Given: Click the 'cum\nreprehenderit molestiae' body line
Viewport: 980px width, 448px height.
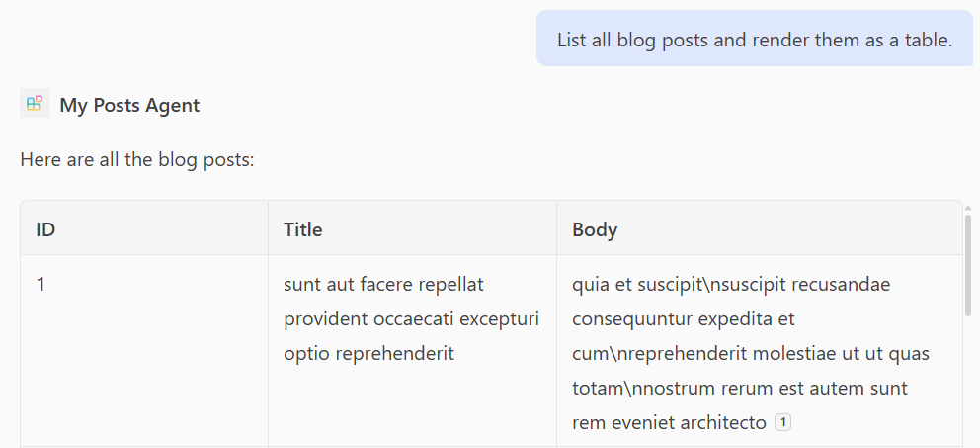Looking at the screenshot, I should [751, 354].
